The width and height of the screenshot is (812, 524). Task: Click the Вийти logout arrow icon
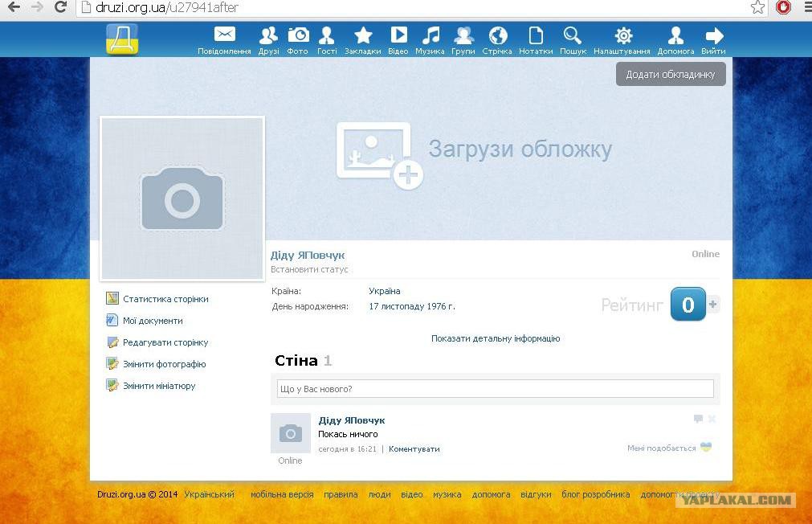click(714, 35)
